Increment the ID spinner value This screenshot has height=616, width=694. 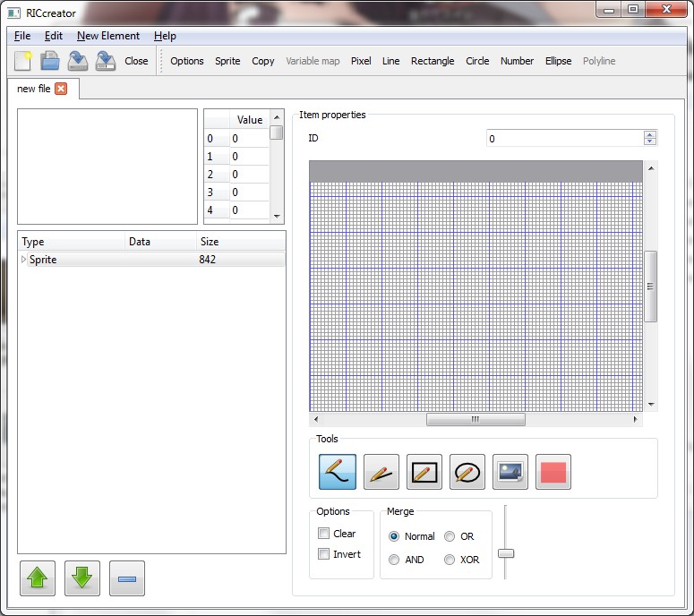pos(650,134)
